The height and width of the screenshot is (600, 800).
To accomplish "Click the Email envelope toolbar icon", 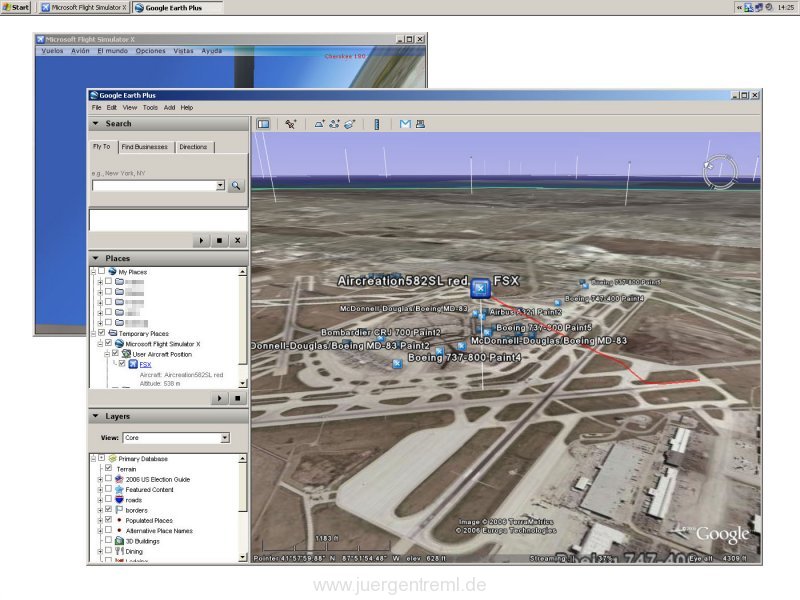I will 405,124.
